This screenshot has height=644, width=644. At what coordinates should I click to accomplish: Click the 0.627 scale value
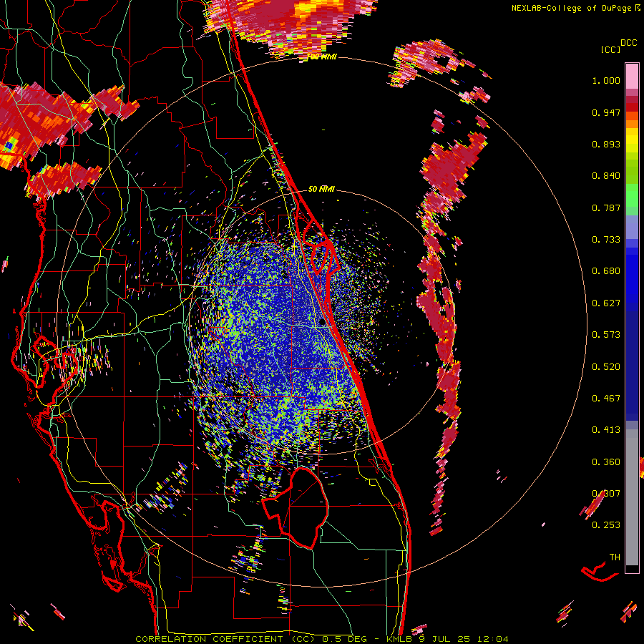click(x=606, y=303)
